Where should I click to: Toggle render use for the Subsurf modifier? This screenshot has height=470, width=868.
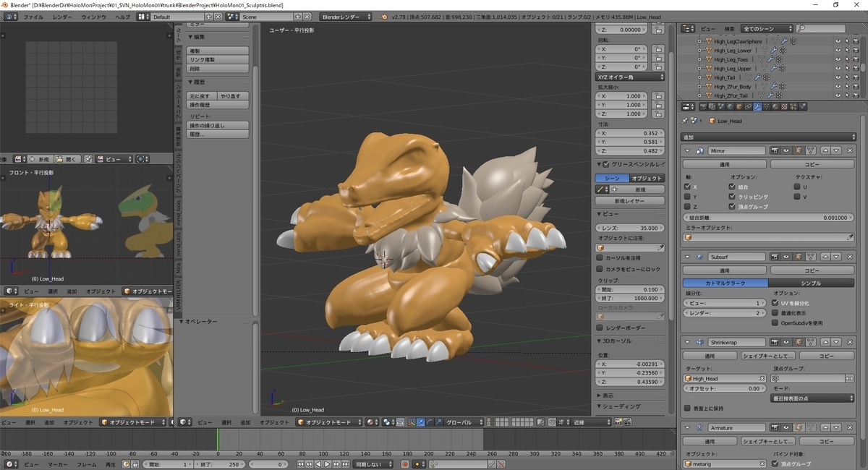tap(775, 257)
